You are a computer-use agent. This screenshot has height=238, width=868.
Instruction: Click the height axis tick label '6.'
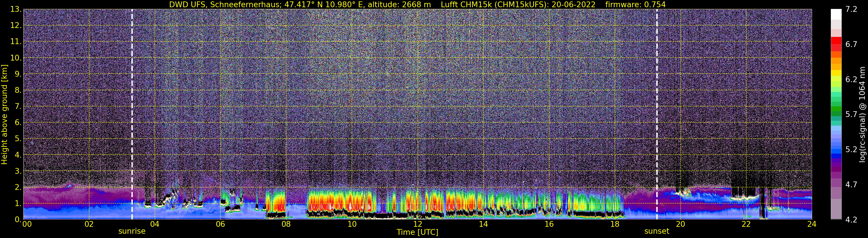18,122
